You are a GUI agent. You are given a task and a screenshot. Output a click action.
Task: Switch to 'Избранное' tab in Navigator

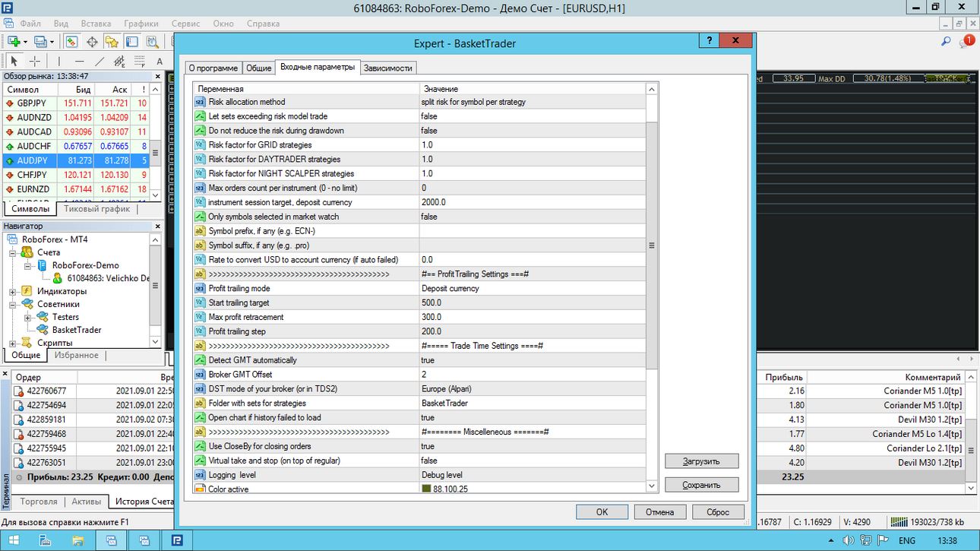76,355
